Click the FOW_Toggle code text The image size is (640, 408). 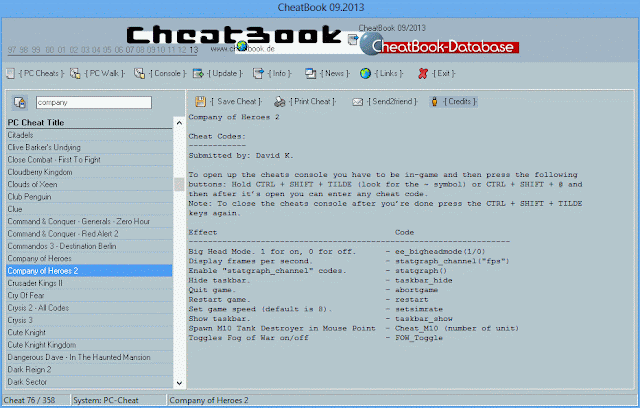pyautogui.click(x=419, y=338)
